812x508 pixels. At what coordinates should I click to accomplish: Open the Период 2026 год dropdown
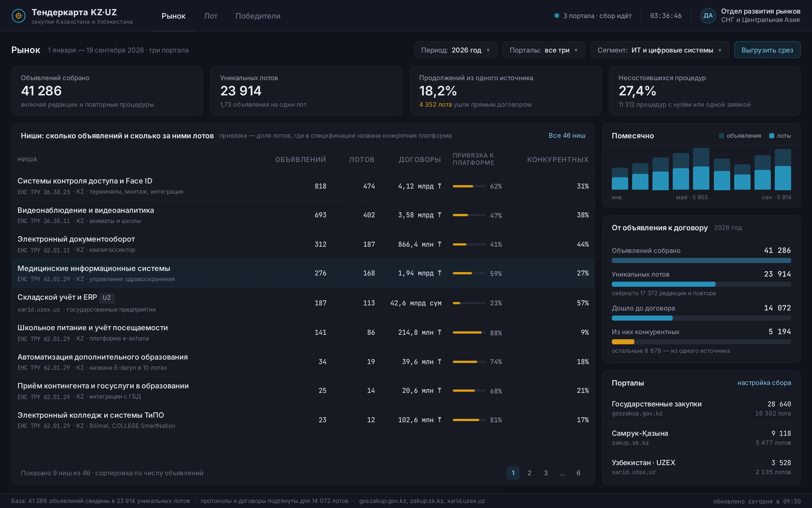[455, 50]
